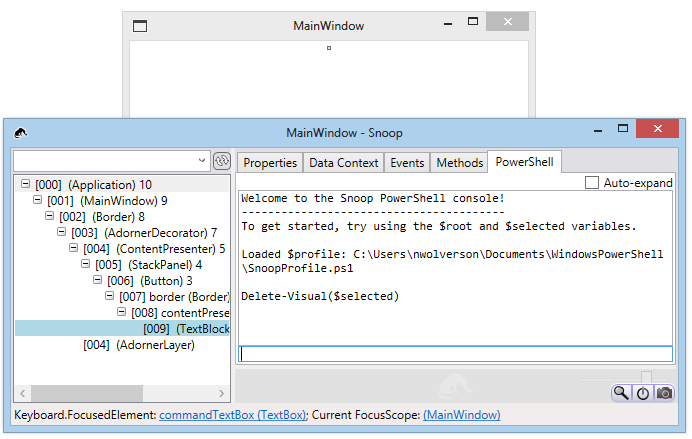Click the Snoop app icon in title bar
Screen dimensions: 692x439
point(20,132)
